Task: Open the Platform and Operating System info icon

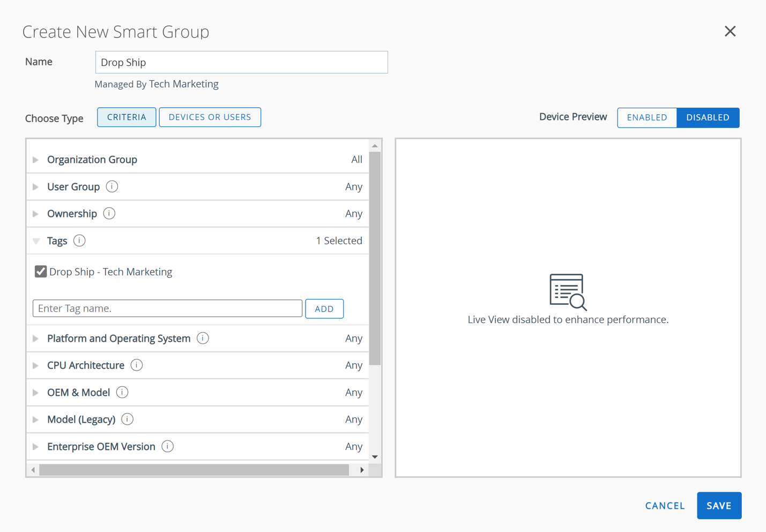Action: click(x=203, y=338)
